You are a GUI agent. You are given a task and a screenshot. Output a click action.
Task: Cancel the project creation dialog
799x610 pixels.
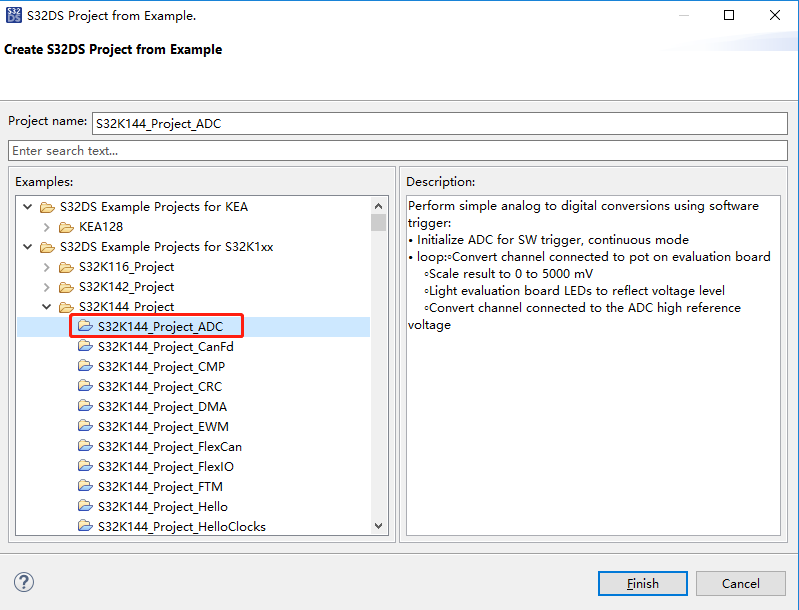(x=740, y=584)
